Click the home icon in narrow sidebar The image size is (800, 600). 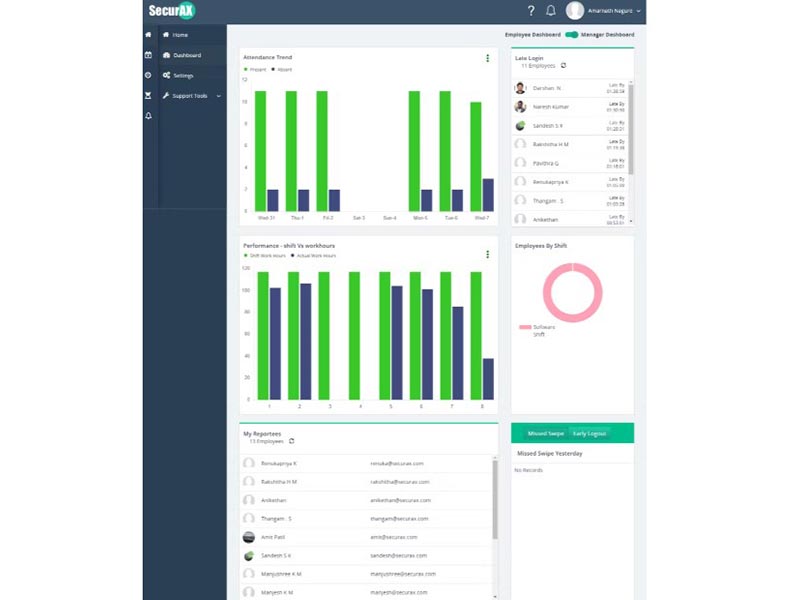pos(148,35)
